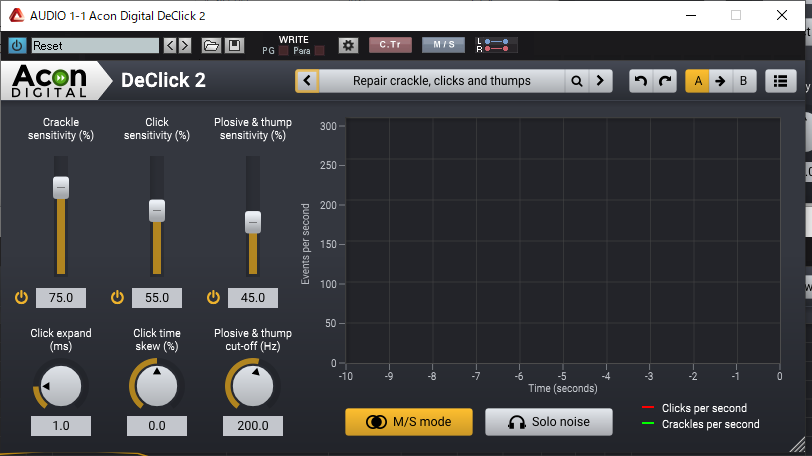812x456 pixels.
Task: Open the L/R channel routing icon
Action: coord(495,45)
